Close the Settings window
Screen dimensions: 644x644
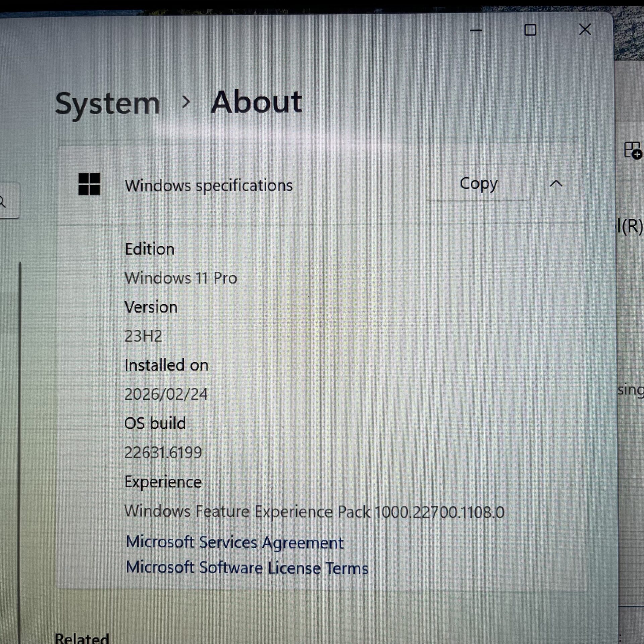click(x=585, y=30)
